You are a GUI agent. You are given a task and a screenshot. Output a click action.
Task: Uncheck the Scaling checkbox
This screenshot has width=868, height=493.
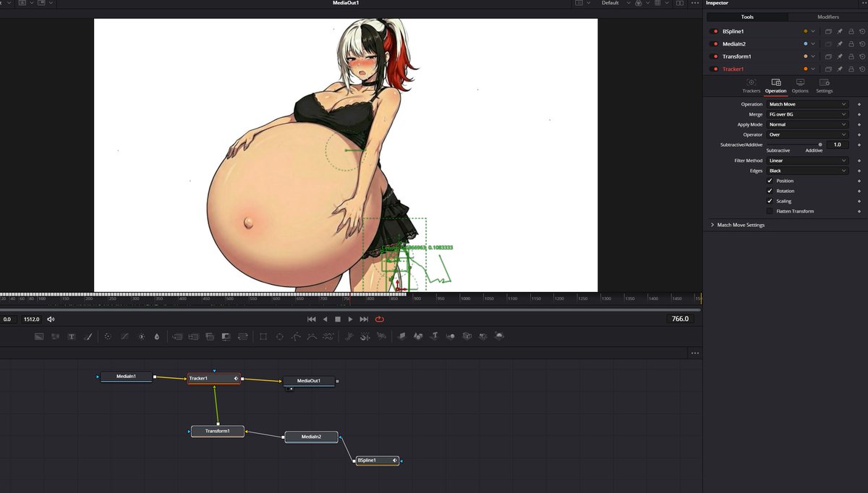click(x=770, y=201)
